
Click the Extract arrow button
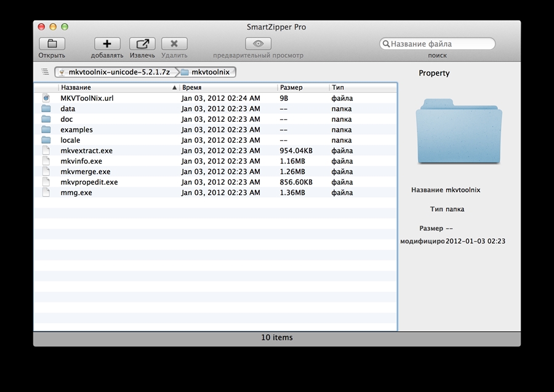pyautogui.click(x=142, y=44)
